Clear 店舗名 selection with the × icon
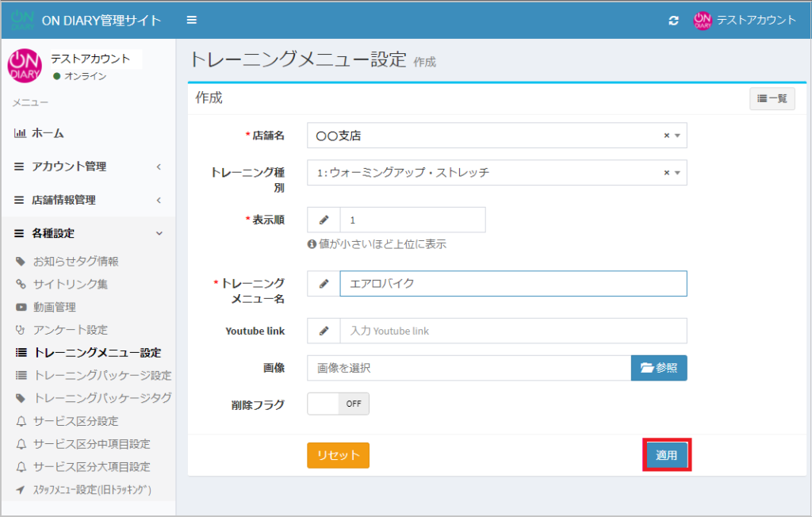 [x=667, y=136]
